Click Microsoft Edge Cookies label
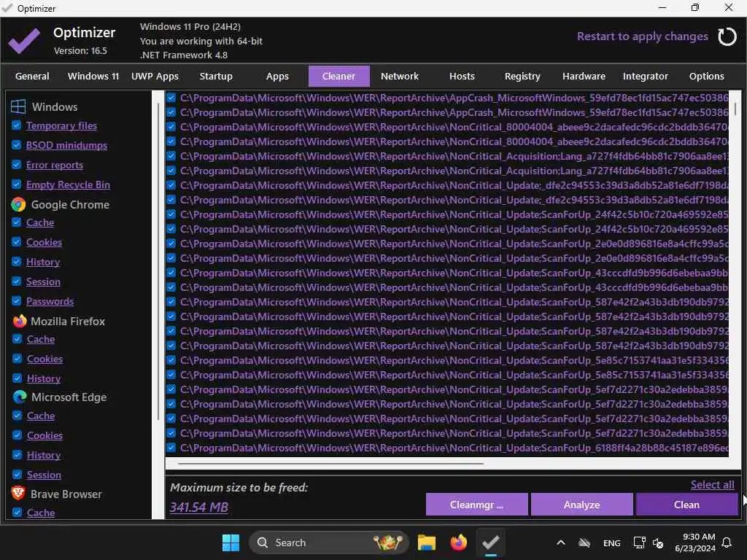Viewport: 747px width, 560px height. pos(44,435)
